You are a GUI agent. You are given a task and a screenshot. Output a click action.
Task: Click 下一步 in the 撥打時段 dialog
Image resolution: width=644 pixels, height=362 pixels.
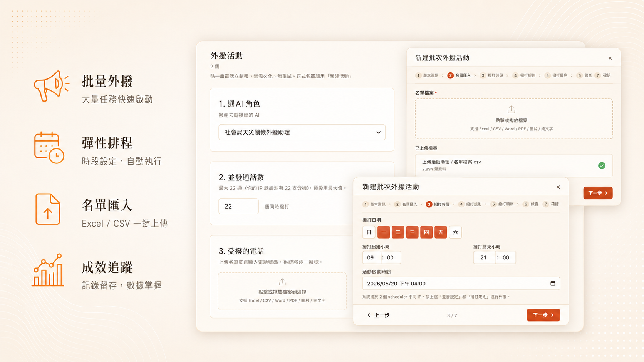tap(543, 315)
